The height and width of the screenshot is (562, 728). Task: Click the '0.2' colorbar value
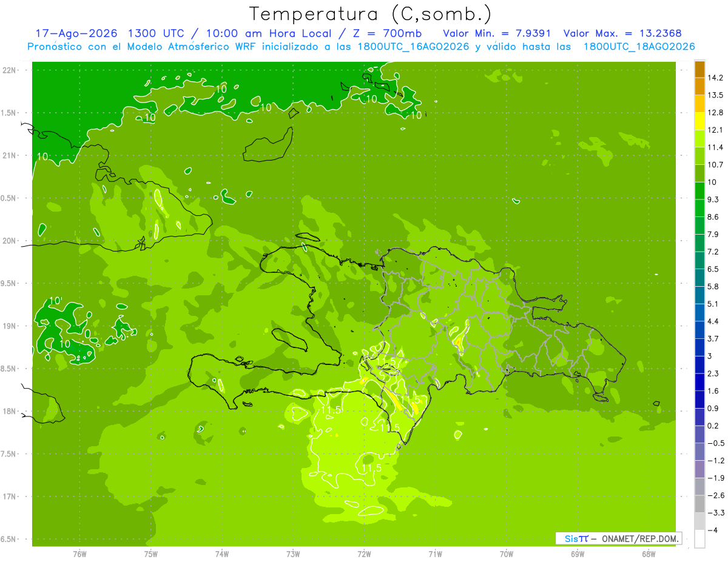click(x=713, y=426)
